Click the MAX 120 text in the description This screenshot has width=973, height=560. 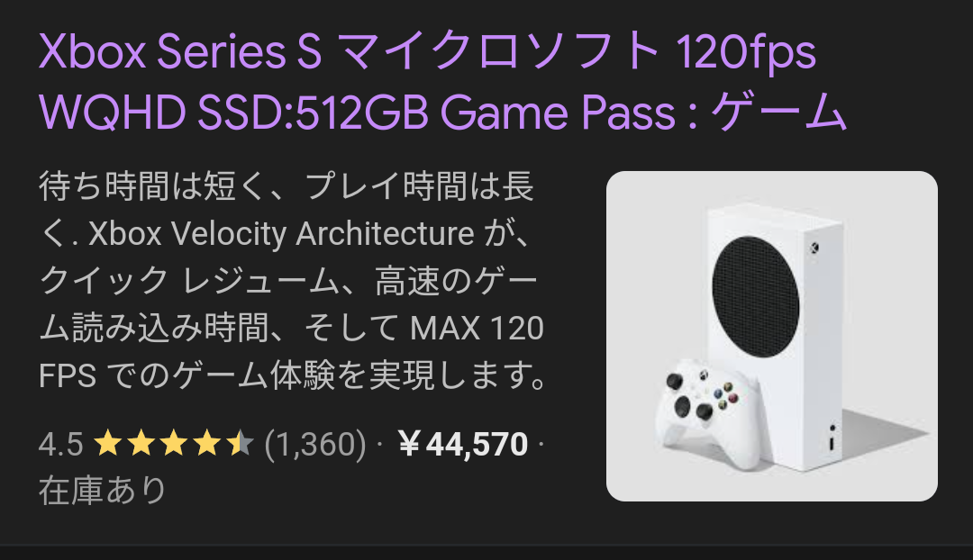point(477,328)
